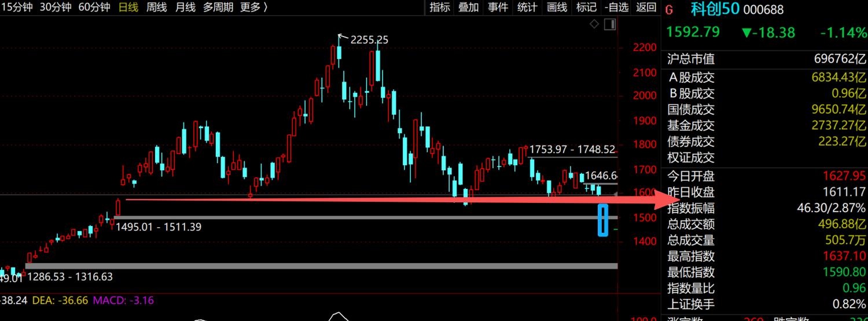Viewport: 868px width, 321px height.
Task: Click the DEA: -36.66 indicator value
Action: pyautogui.click(x=60, y=301)
